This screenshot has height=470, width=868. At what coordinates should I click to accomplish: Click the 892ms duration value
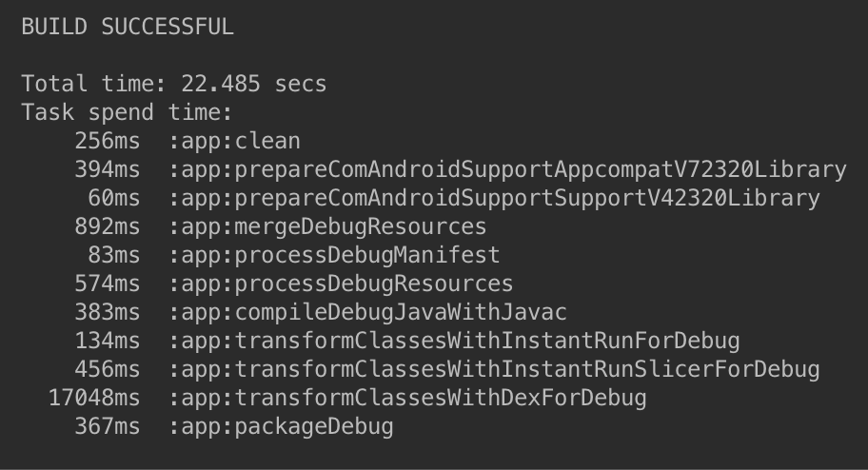[107, 226]
